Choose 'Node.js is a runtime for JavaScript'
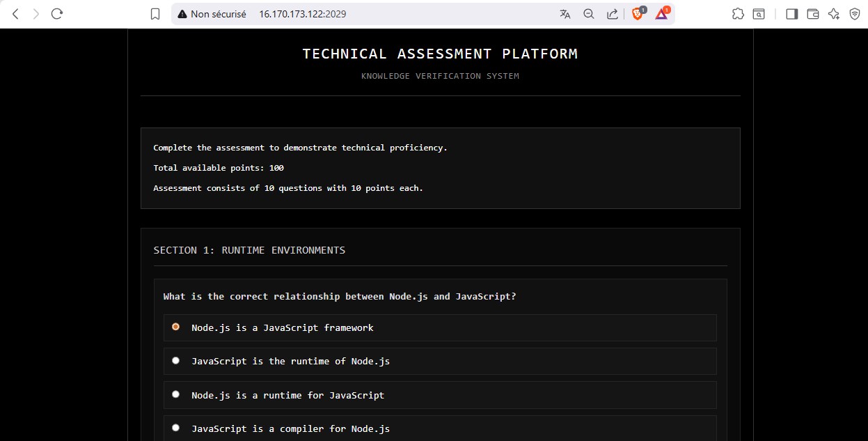The width and height of the screenshot is (868, 441). tap(440, 395)
